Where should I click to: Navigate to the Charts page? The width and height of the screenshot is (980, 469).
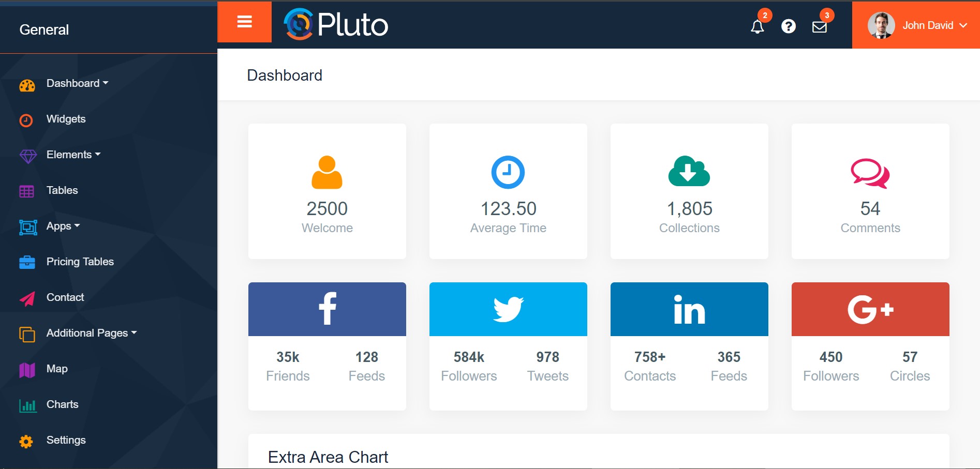(x=62, y=404)
